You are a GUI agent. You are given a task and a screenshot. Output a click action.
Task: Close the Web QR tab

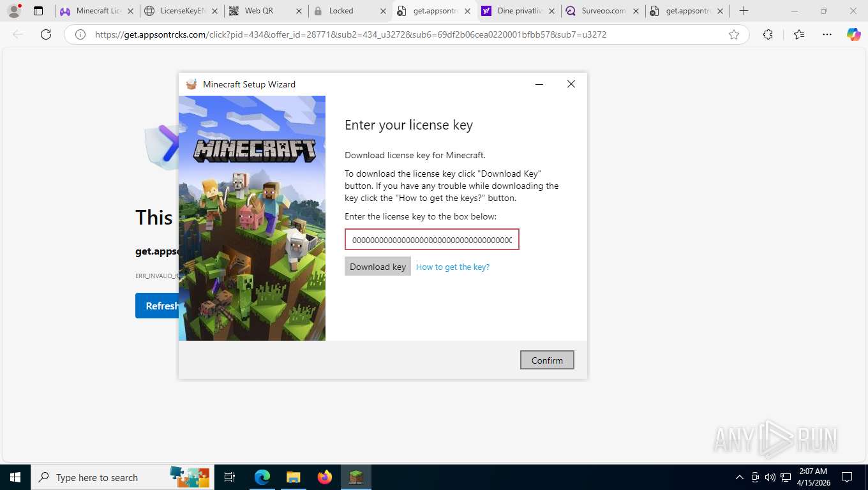[x=299, y=11]
